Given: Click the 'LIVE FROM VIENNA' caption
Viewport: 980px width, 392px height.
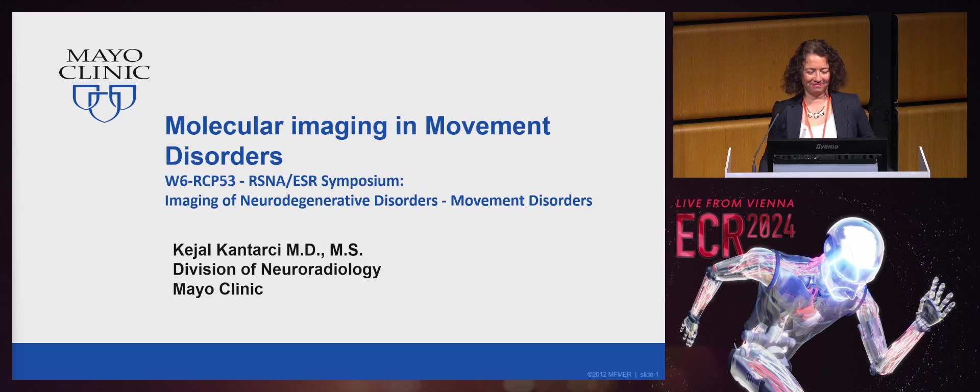Looking at the screenshot, I should click(x=735, y=203).
